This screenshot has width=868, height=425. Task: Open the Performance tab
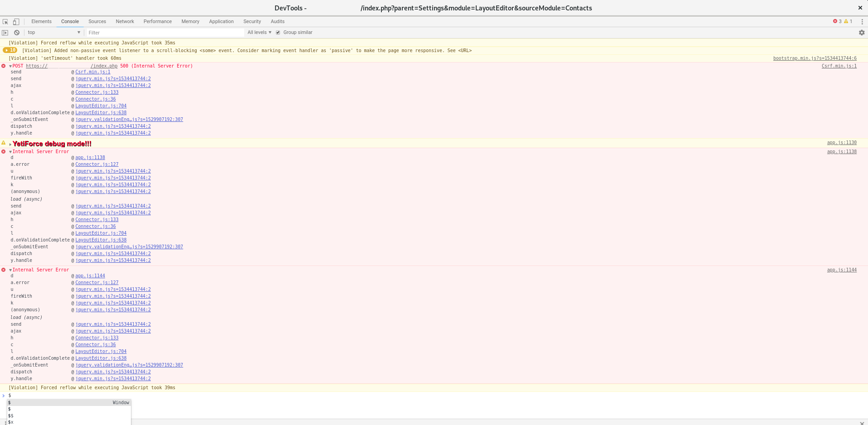click(x=157, y=21)
